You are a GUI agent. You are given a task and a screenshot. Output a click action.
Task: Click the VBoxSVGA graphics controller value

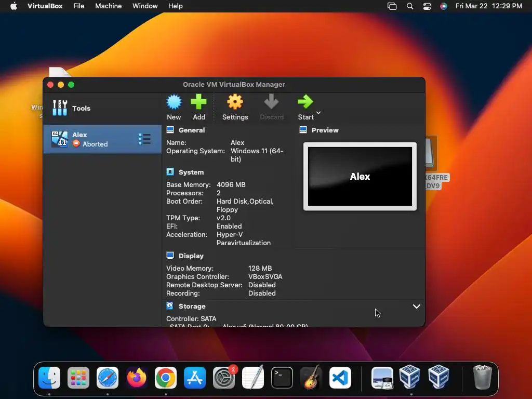point(265,276)
